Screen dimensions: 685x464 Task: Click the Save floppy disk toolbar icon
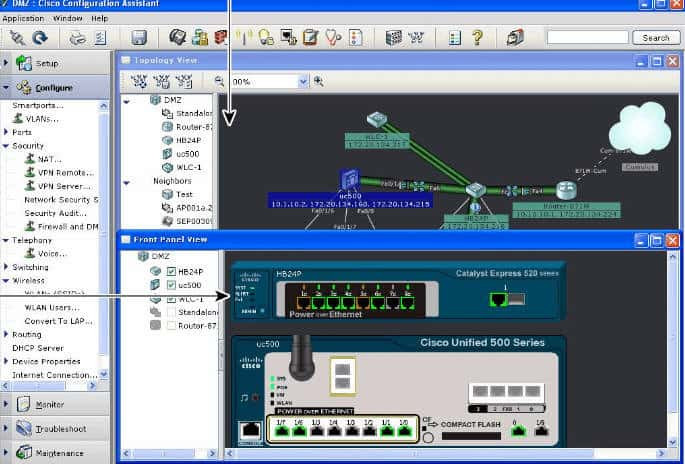139,38
